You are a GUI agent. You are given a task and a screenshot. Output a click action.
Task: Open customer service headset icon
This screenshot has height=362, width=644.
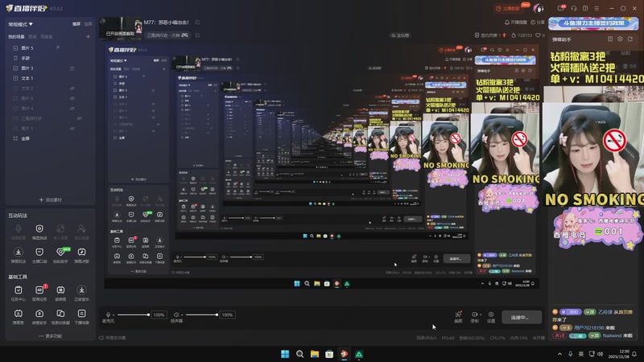tap(574, 8)
